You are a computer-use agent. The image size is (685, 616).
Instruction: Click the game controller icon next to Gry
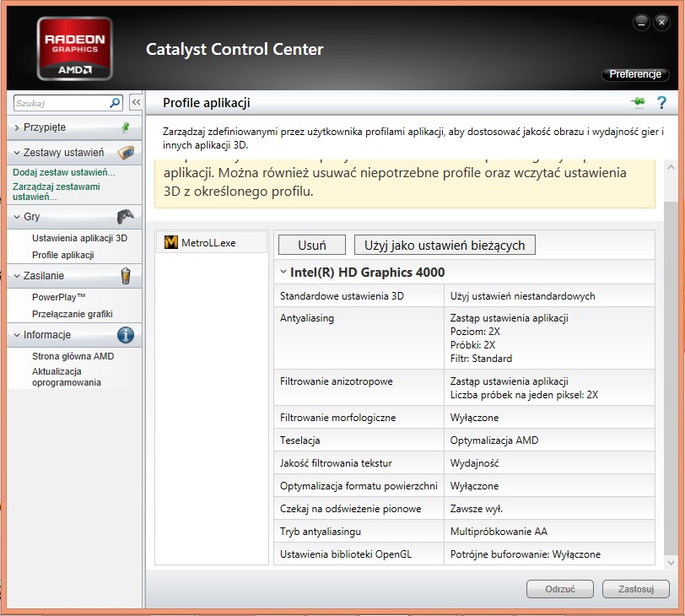click(126, 216)
